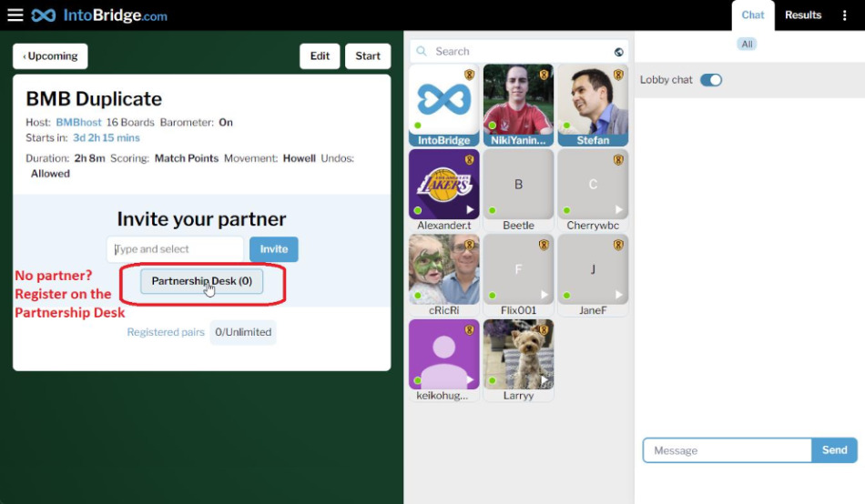Toggle the Lobby chat switch
This screenshot has height=504, width=865.
click(x=711, y=80)
